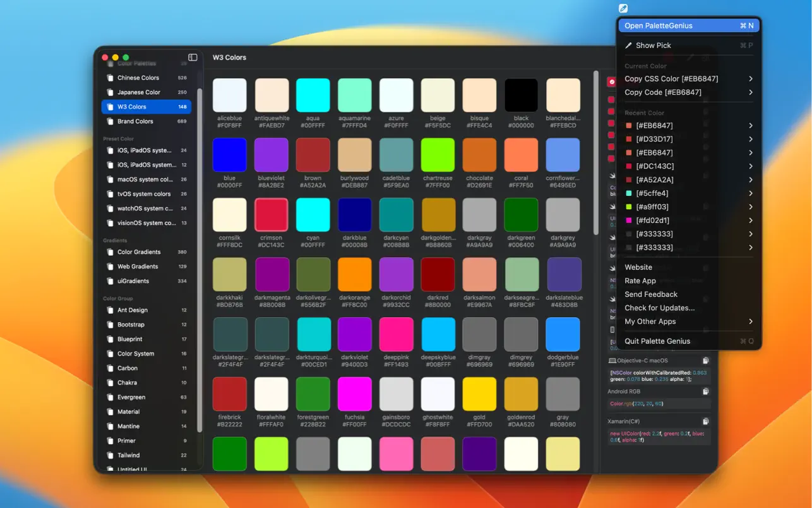Click the eyedropper icon on Show Pick entry
The image size is (812, 508).
point(629,45)
